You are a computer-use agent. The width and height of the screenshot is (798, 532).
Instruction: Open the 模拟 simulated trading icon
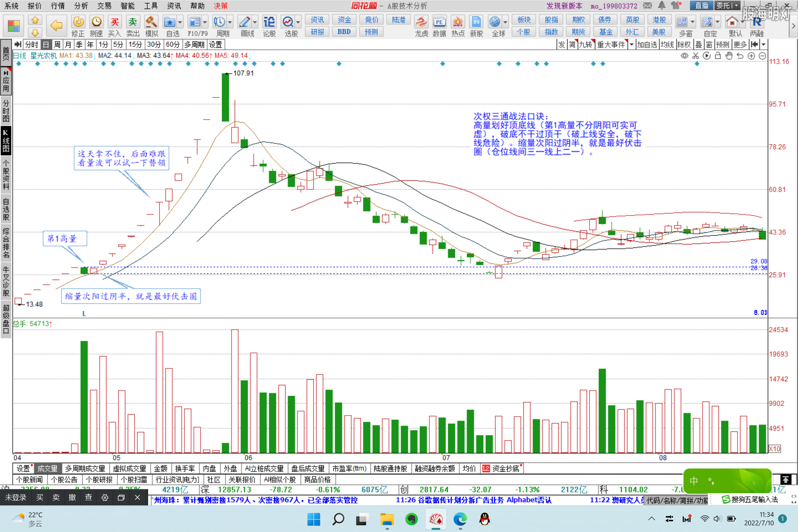click(151, 26)
